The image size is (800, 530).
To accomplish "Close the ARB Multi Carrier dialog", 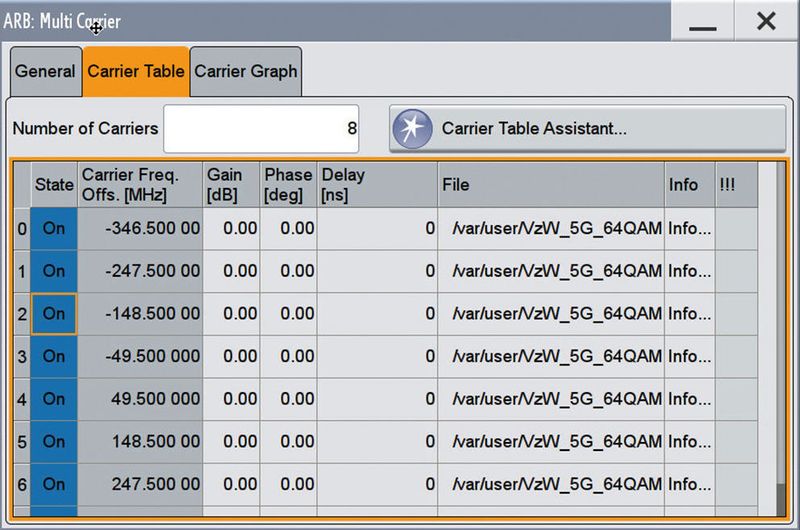I will pyautogui.click(x=766, y=22).
